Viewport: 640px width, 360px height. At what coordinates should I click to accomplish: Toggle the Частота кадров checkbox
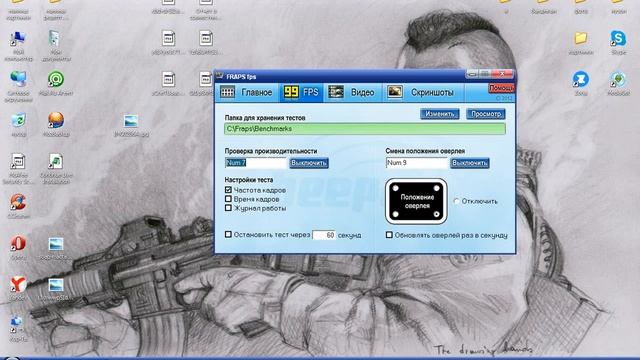(x=228, y=190)
